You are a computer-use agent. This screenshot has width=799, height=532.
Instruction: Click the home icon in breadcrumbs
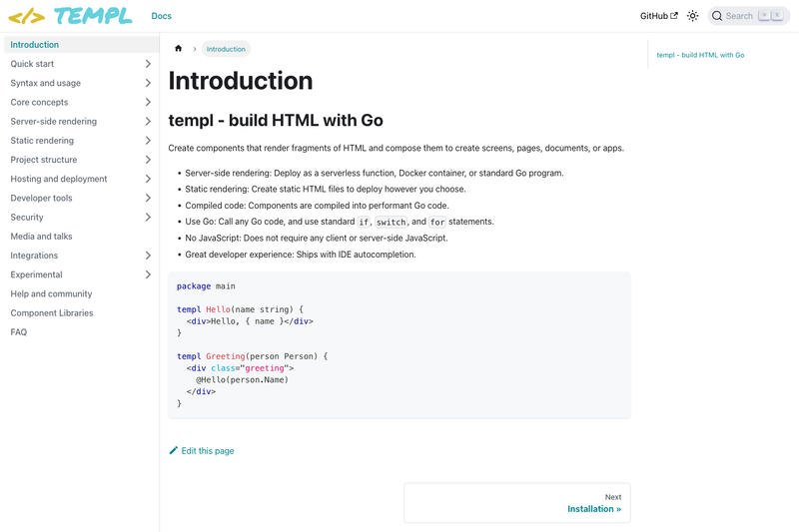179,48
